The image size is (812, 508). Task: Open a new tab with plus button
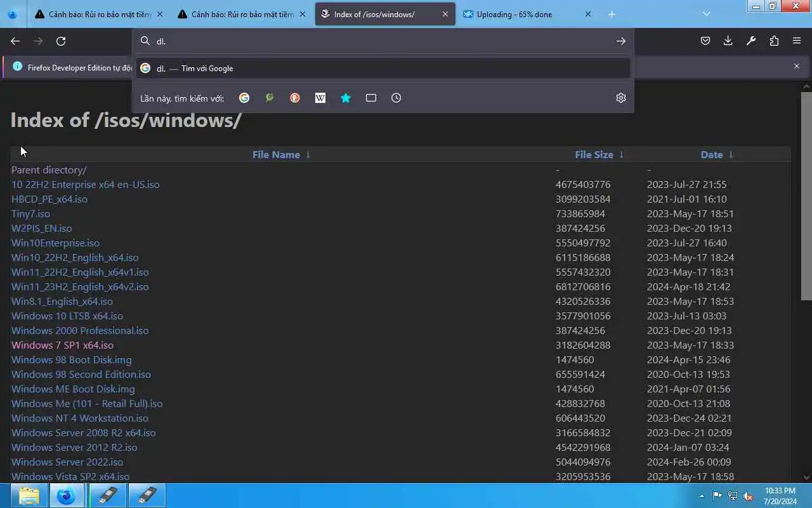click(x=612, y=14)
